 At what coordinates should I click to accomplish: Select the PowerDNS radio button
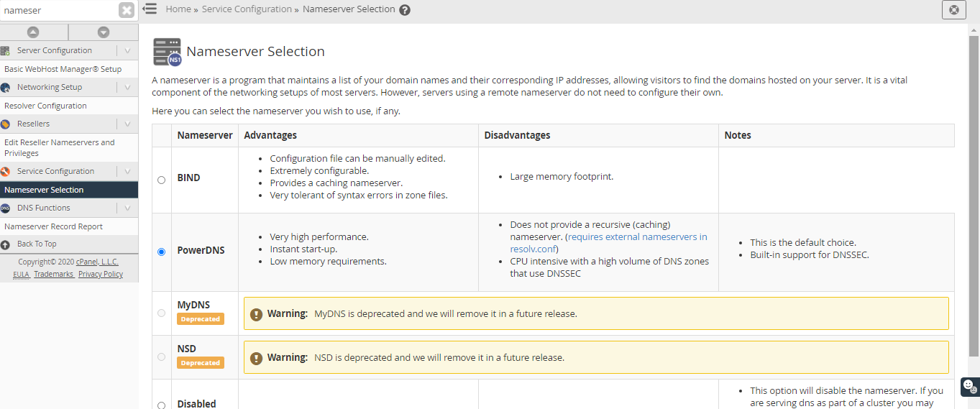(161, 252)
